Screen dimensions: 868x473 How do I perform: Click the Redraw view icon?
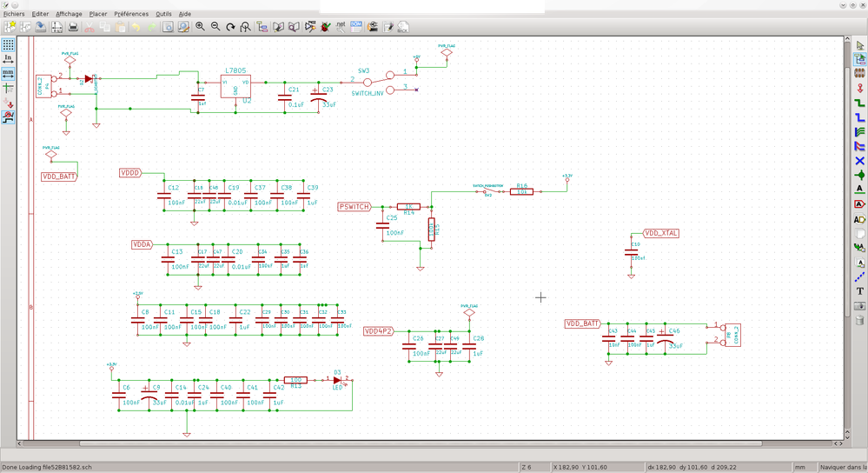click(230, 27)
